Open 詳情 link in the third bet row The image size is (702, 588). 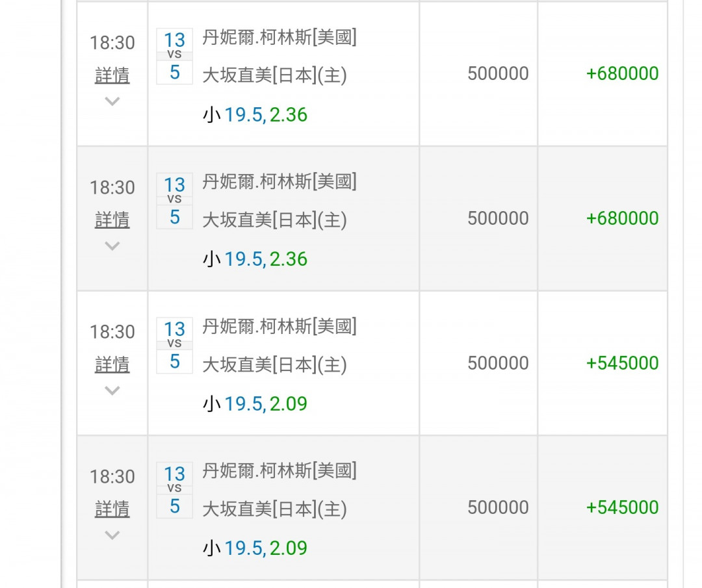pyautogui.click(x=112, y=364)
